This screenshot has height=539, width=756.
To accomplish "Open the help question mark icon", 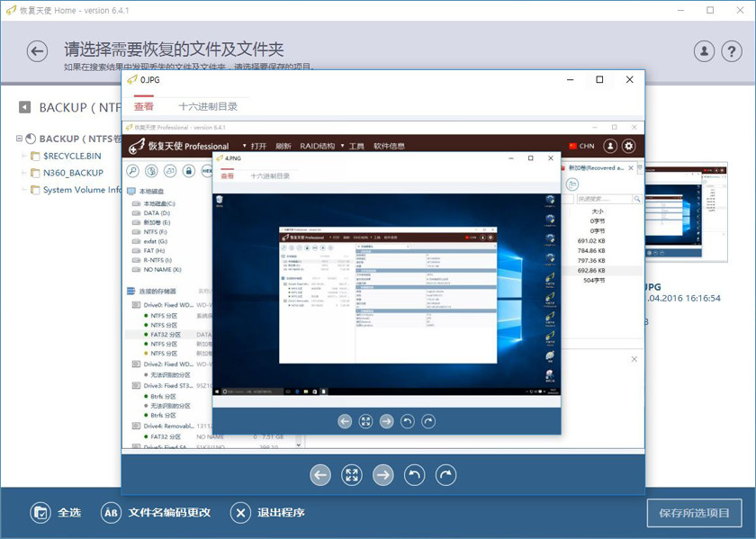I will (x=732, y=50).
